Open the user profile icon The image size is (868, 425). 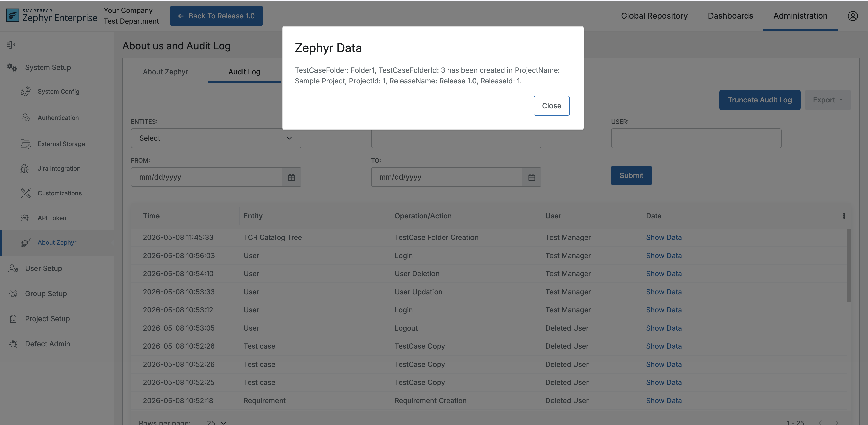tap(852, 16)
